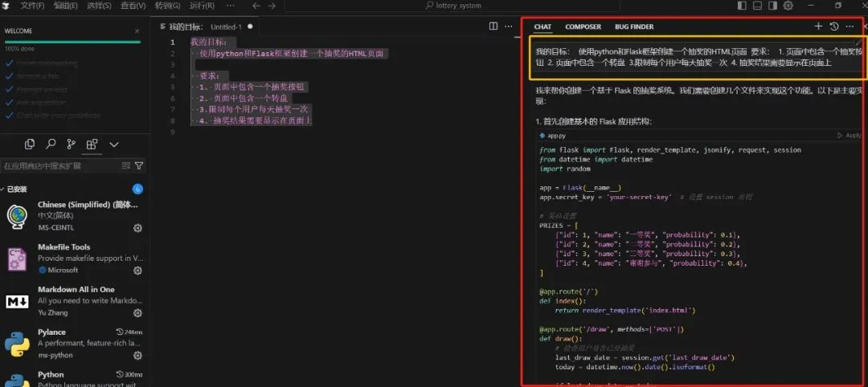
Task: Click line number 1 in the editor gutter
Action: 173,42
